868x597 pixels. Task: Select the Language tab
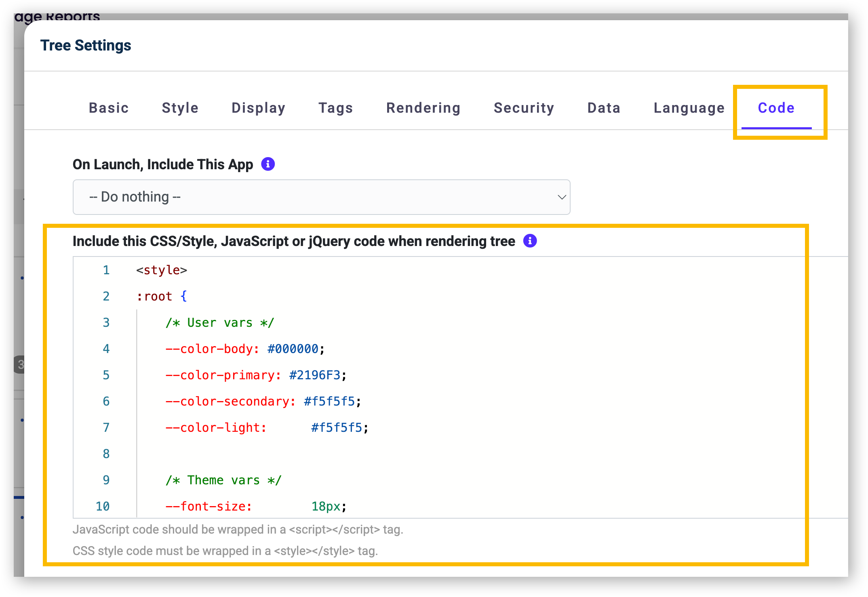[689, 108]
